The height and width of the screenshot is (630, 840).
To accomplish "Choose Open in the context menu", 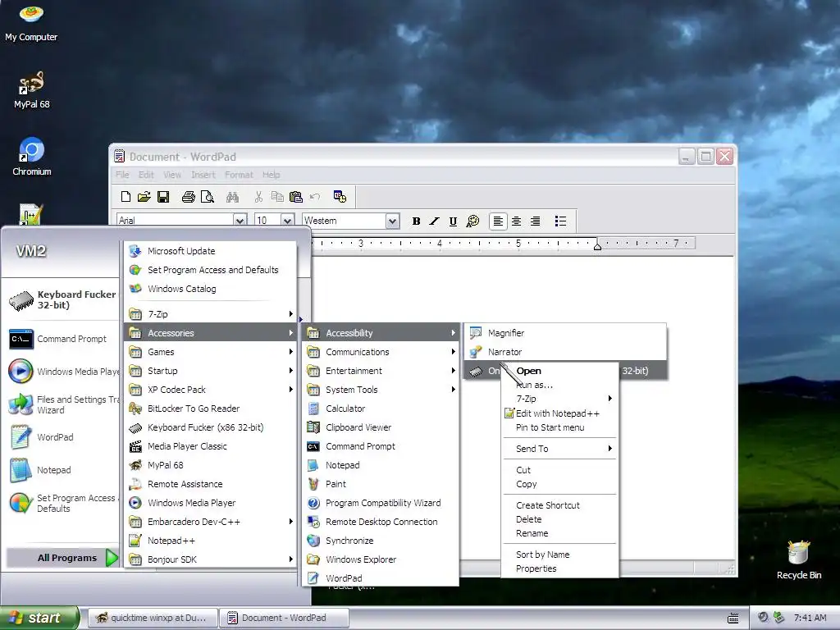I will (x=559, y=371).
